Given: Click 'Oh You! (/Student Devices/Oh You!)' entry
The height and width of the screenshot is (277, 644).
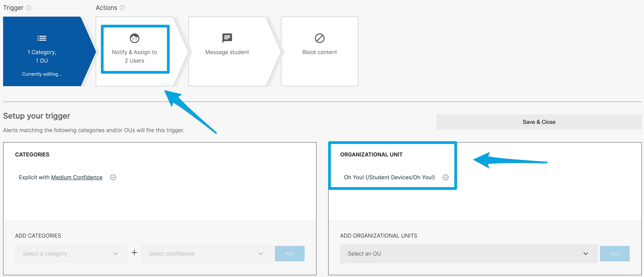Looking at the screenshot, I should coord(389,177).
